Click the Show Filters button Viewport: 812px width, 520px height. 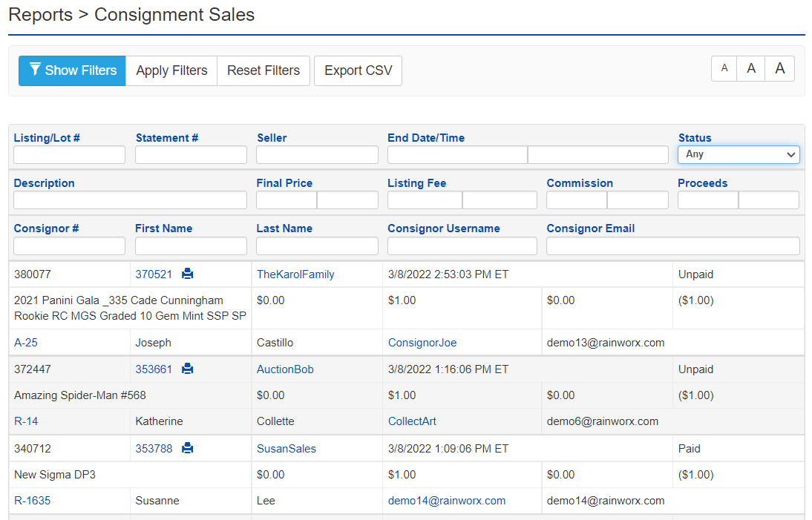click(72, 70)
